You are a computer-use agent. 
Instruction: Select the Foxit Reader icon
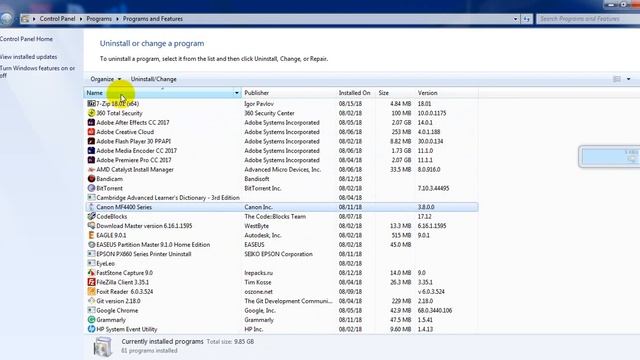tap(91, 291)
